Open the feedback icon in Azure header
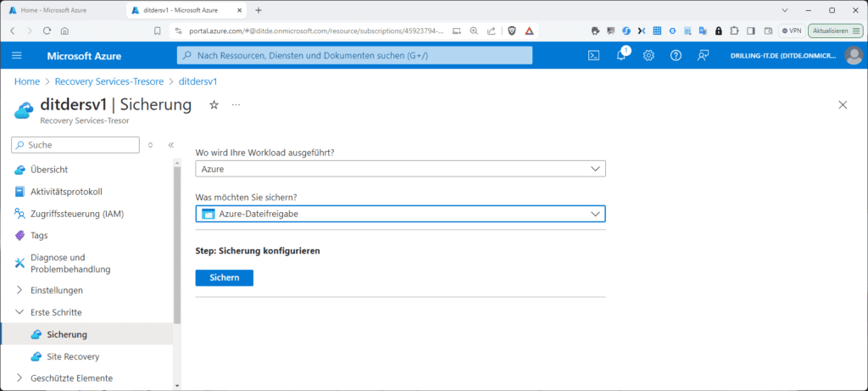 click(x=703, y=55)
